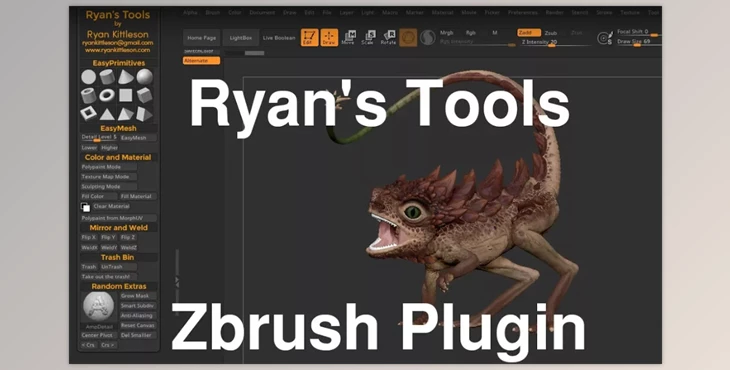The image size is (730, 370).
Task: Click the black and white color swatch
Action: coord(85,207)
